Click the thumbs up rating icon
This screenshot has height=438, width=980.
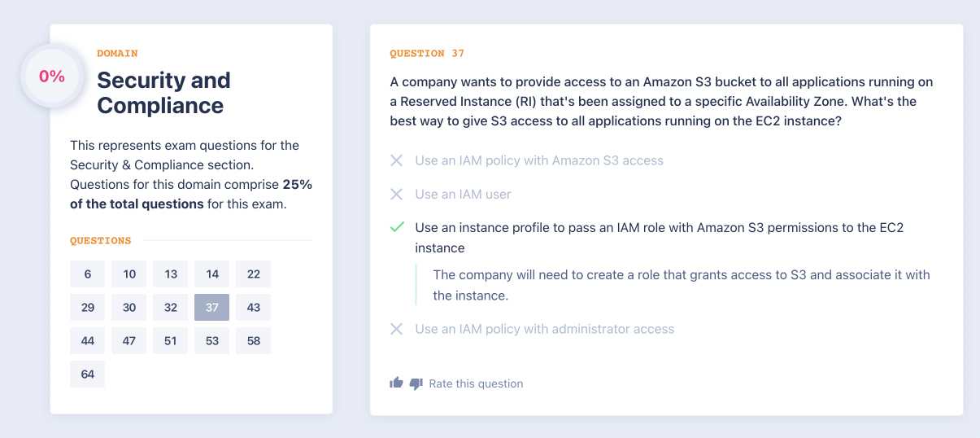point(396,383)
